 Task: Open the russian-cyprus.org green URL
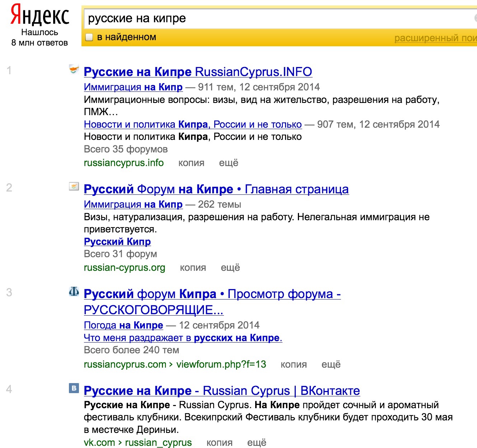[x=125, y=268]
